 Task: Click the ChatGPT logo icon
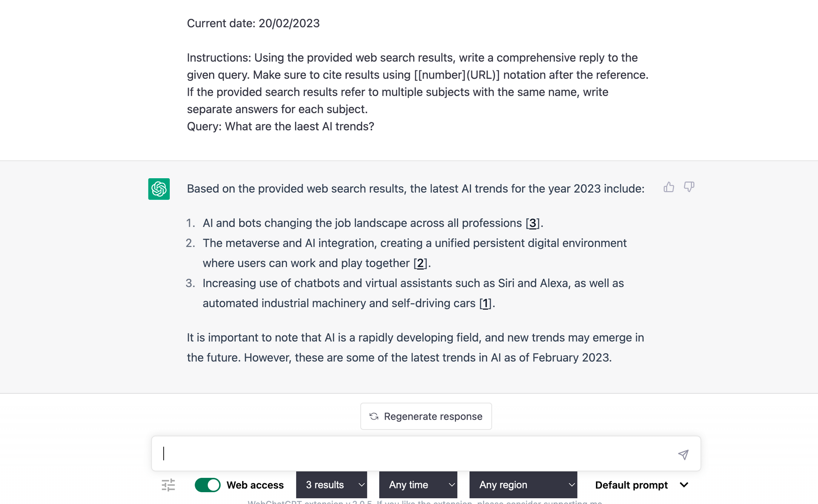pos(159,188)
